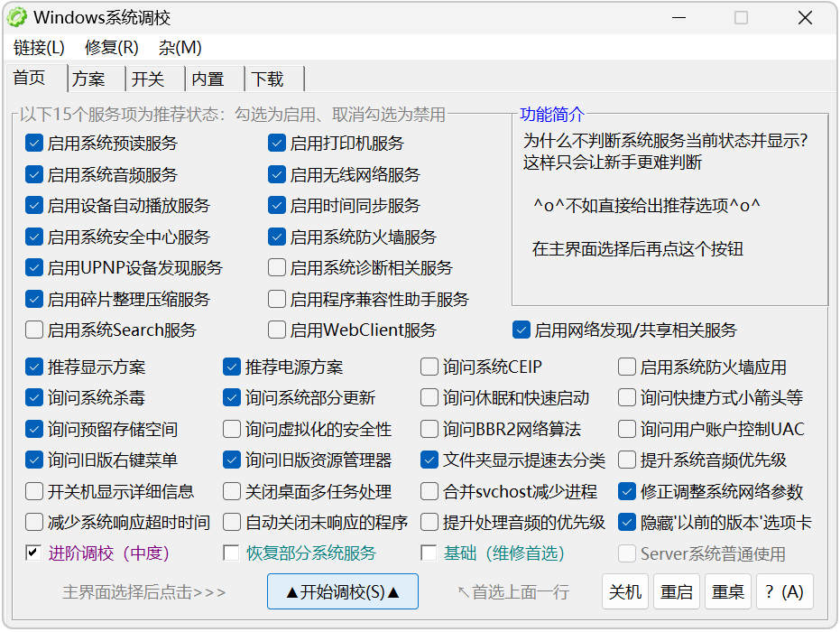This screenshot has height=632, width=840.
Task: Uncheck 启用系统预读服务
Action: (x=34, y=144)
